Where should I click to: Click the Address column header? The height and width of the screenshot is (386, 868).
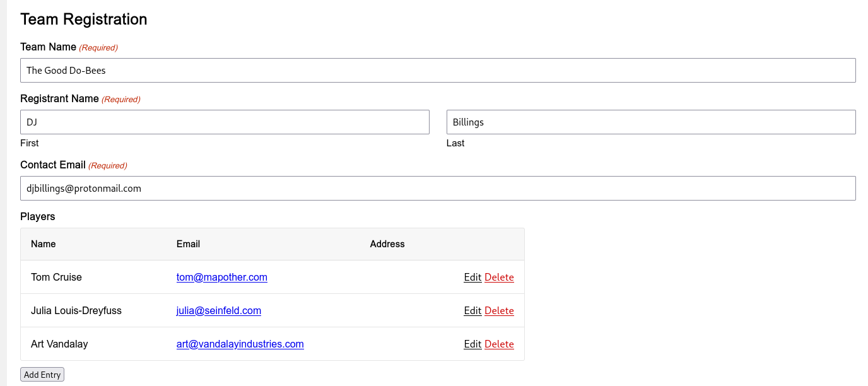pos(387,244)
